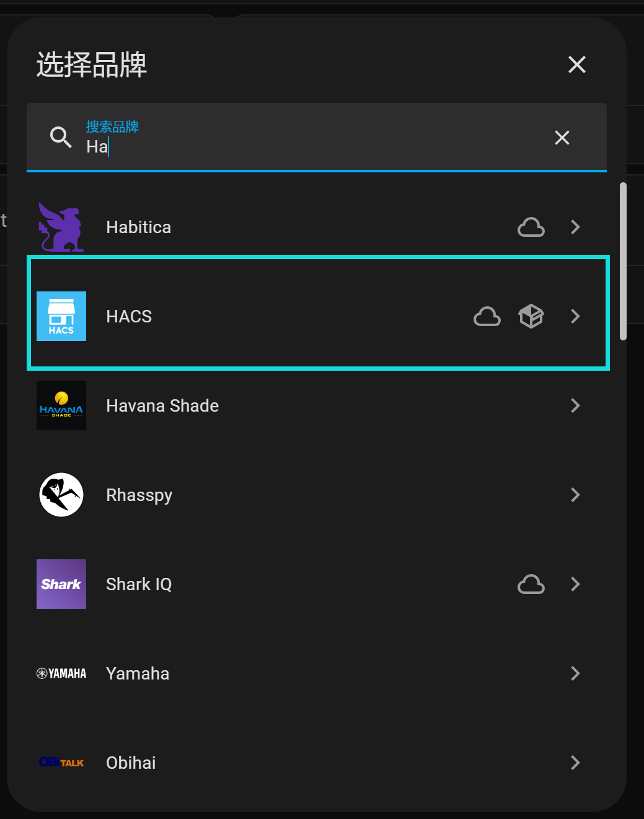The image size is (644, 819).
Task: Expand the Yamaha entry via its arrow
Action: (x=575, y=673)
